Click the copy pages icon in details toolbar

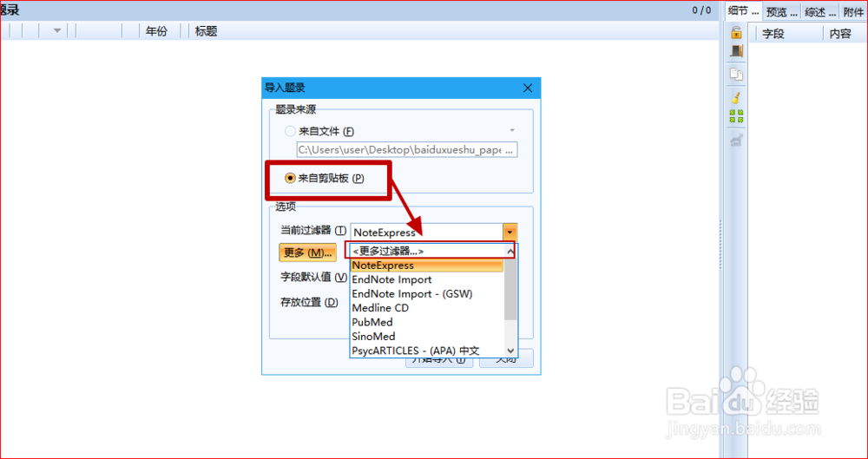point(736,75)
